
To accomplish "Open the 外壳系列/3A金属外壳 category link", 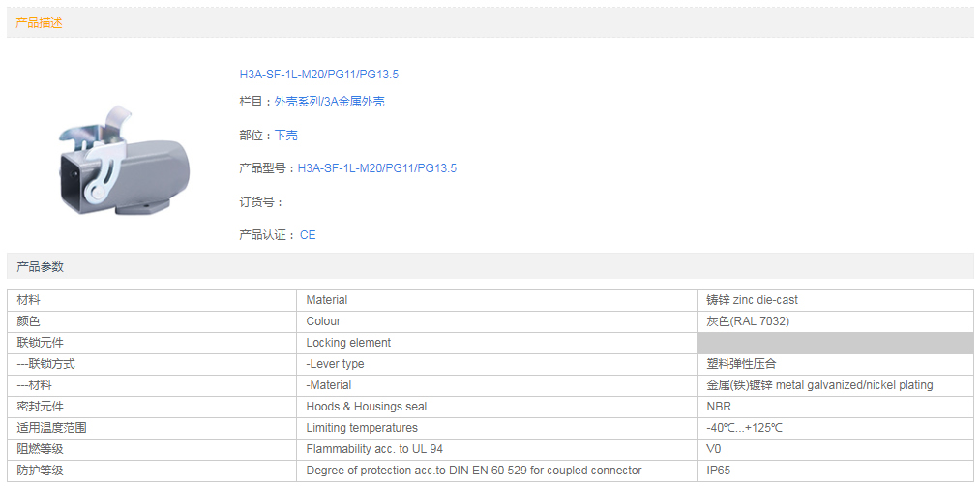I will point(329,102).
